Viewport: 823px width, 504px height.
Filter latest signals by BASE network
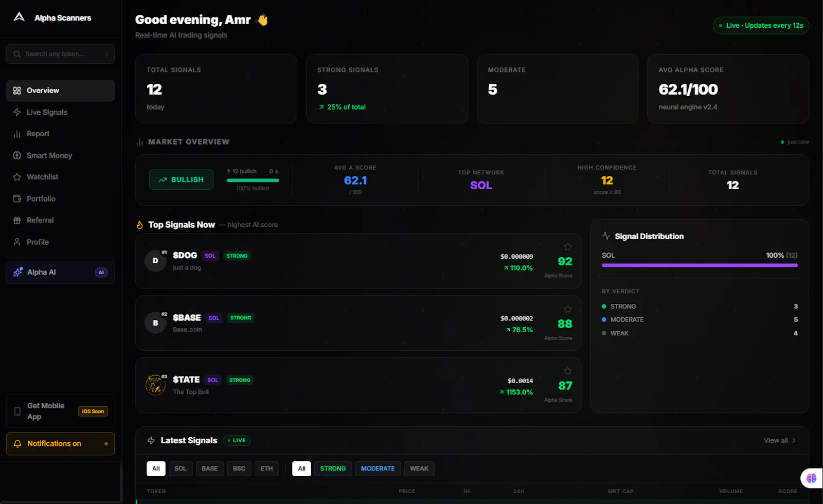pos(210,469)
